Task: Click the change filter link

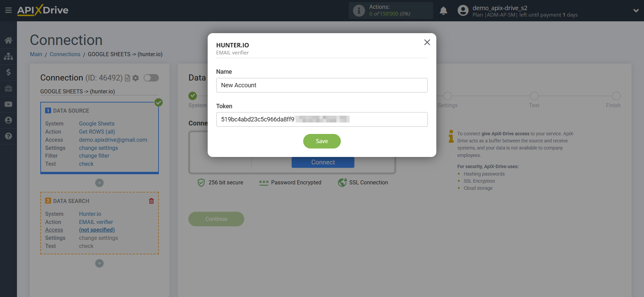Action: click(x=94, y=156)
